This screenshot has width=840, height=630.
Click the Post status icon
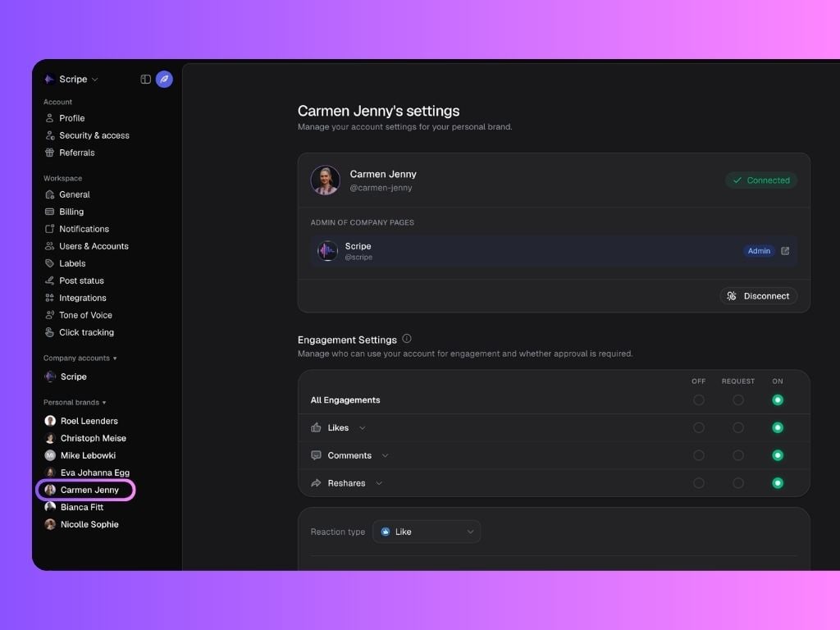(49, 281)
